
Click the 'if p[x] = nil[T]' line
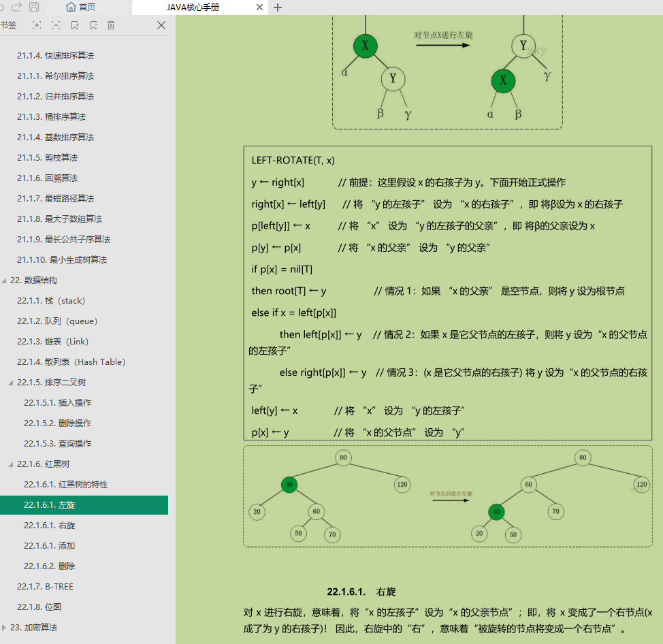(282, 270)
